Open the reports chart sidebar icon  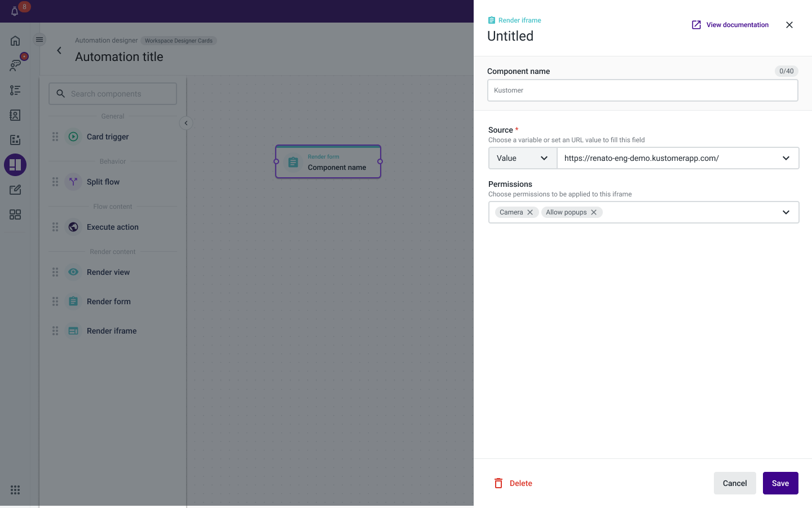point(15,140)
